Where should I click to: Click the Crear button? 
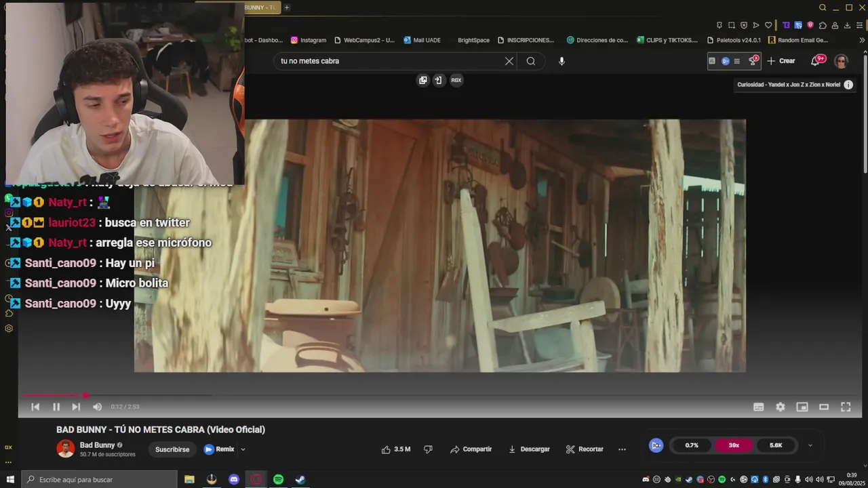coord(781,61)
